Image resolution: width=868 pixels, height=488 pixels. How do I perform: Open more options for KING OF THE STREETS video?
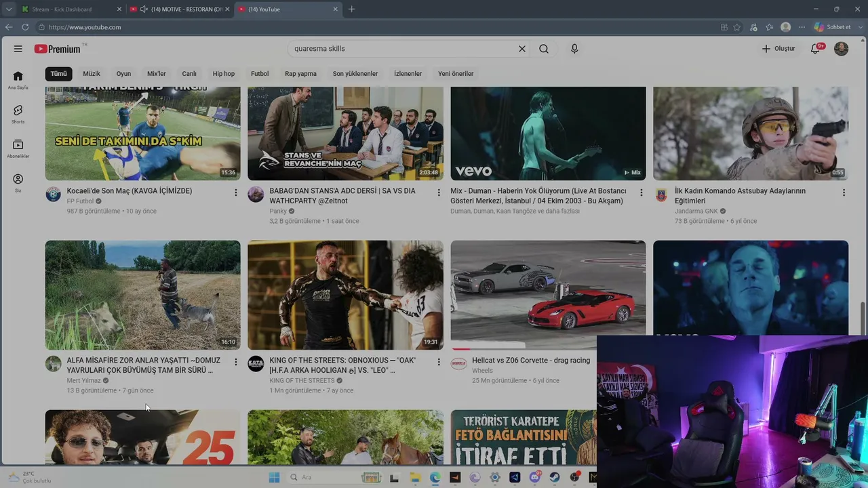[x=439, y=363]
